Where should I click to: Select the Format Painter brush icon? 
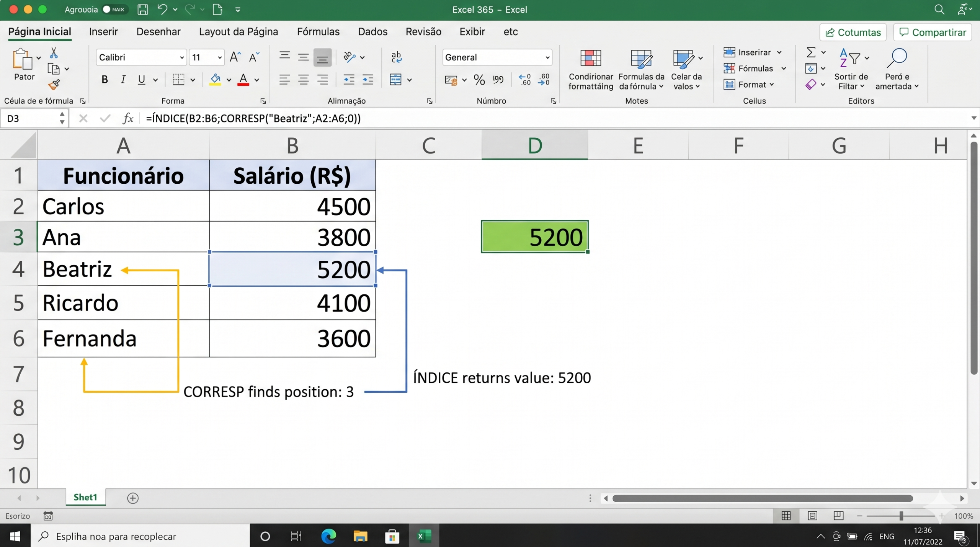click(54, 84)
